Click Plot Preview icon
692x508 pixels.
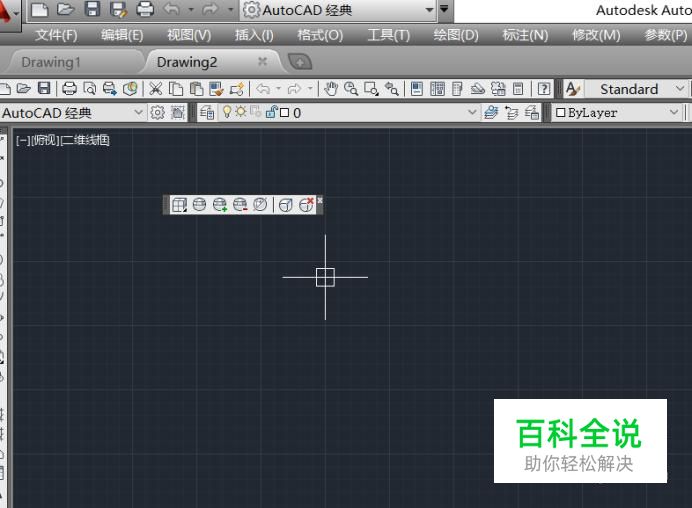[x=90, y=89]
